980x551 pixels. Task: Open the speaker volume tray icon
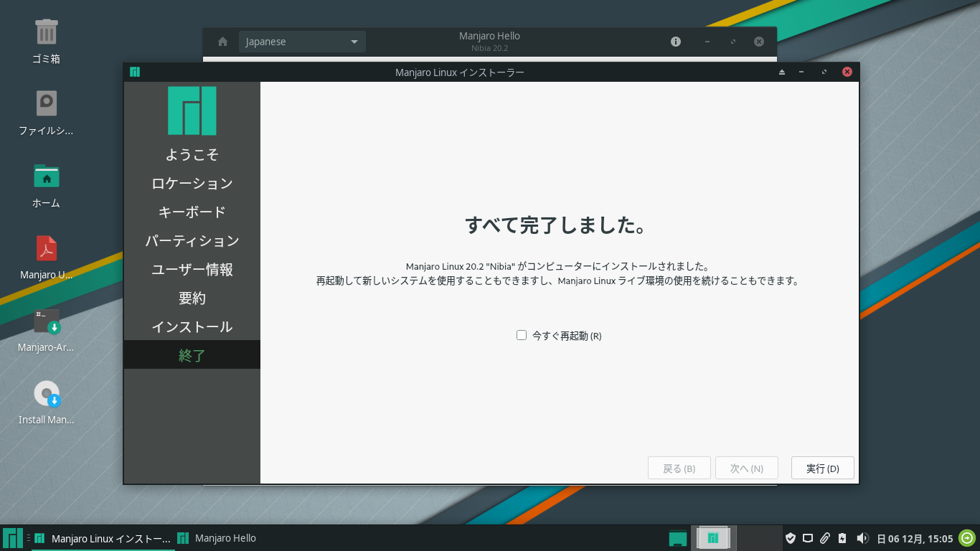(x=862, y=538)
